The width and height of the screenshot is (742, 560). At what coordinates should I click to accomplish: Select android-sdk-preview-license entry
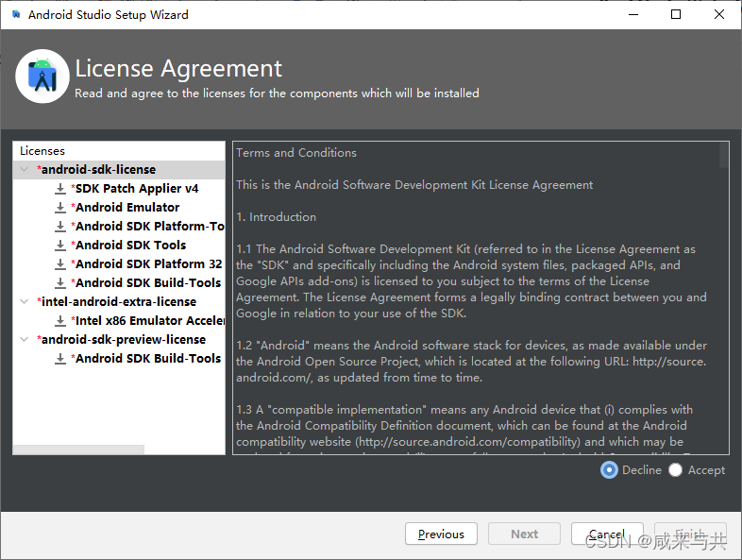pyautogui.click(x=121, y=340)
